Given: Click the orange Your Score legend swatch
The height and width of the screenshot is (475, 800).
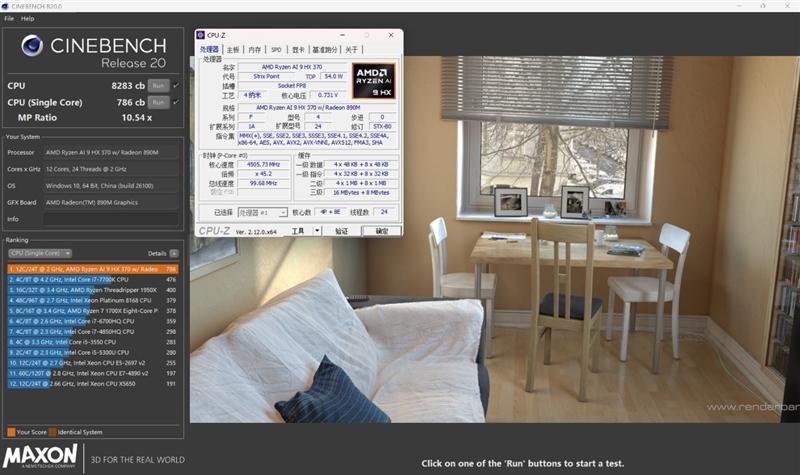Looking at the screenshot, I should (11, 432).
